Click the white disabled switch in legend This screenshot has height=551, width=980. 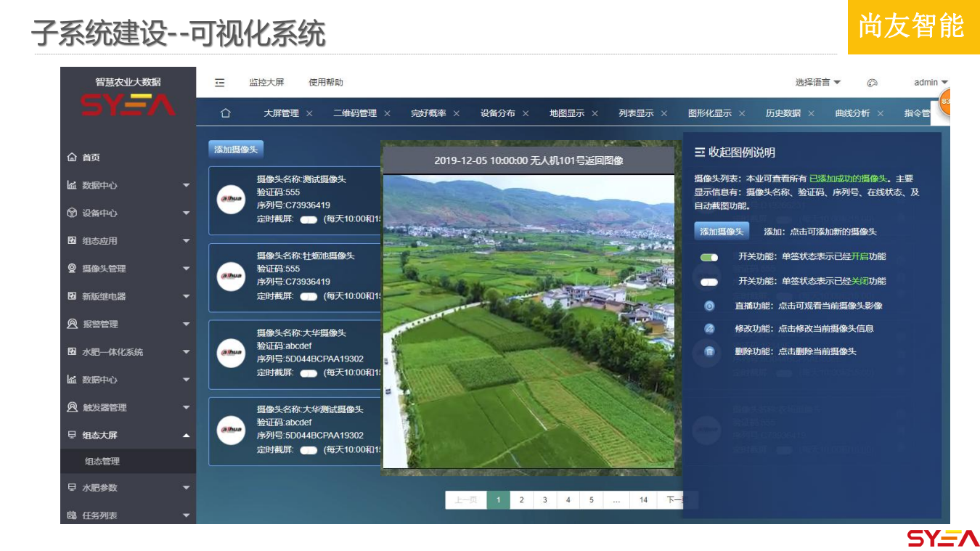click(709, 282)
